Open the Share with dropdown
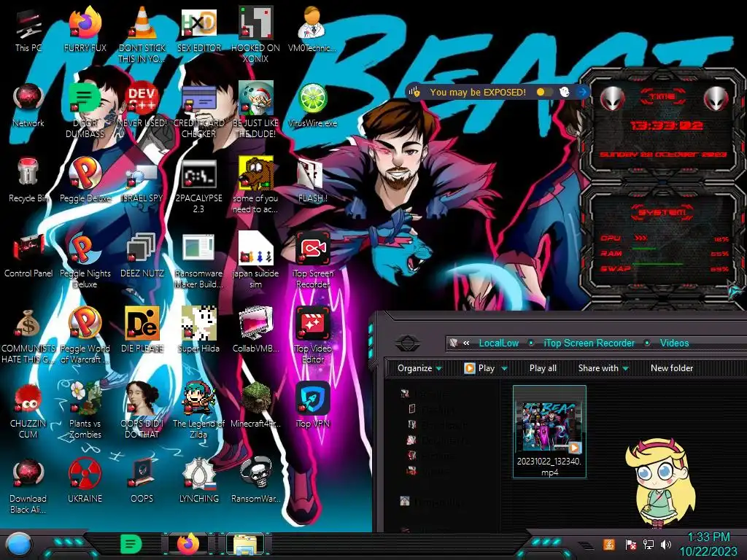Screen dimensions: 747x560 pyautogui.click(x=603, y=368)
